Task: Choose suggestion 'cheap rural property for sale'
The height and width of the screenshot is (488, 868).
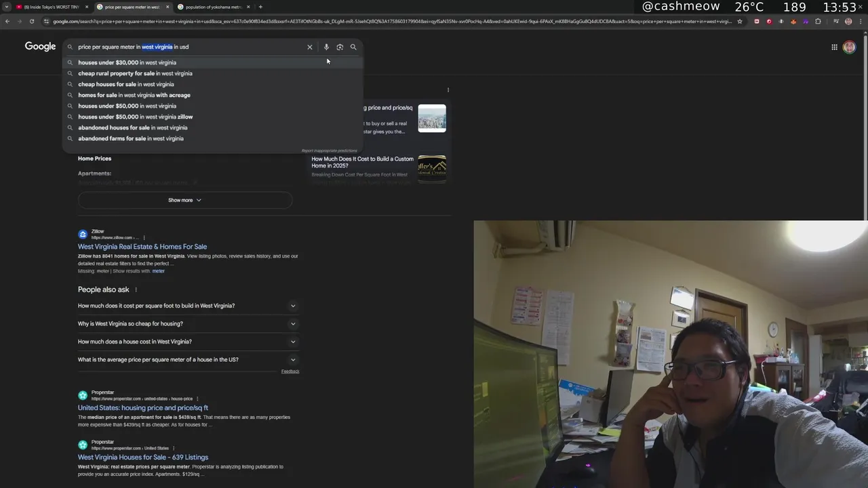Action: pos(213,73)
